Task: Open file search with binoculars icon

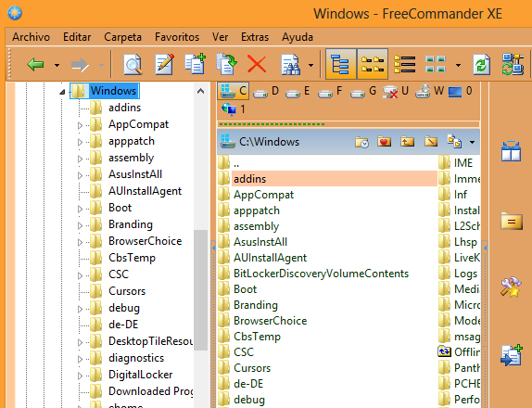Action: coord(291,65)
